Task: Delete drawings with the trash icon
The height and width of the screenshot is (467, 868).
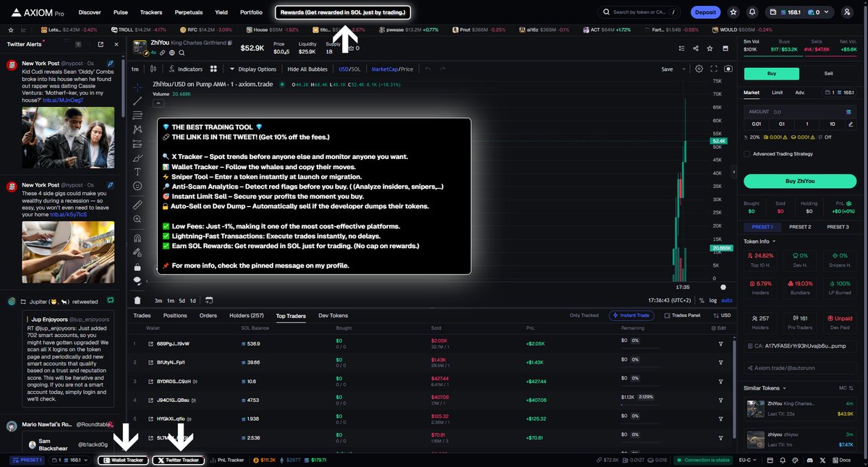Action: click(x=137, y=300)
